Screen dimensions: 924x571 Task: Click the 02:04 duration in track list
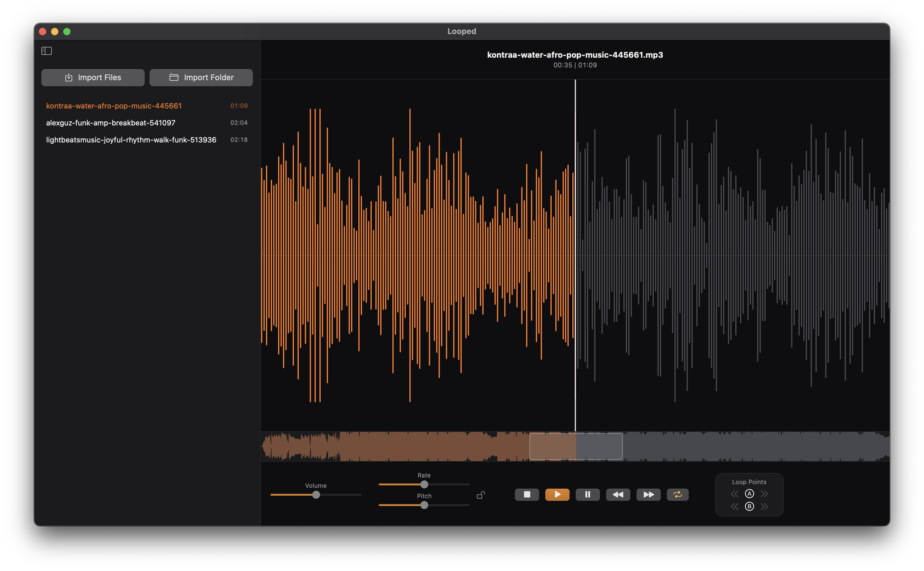[x=239, y=123]
